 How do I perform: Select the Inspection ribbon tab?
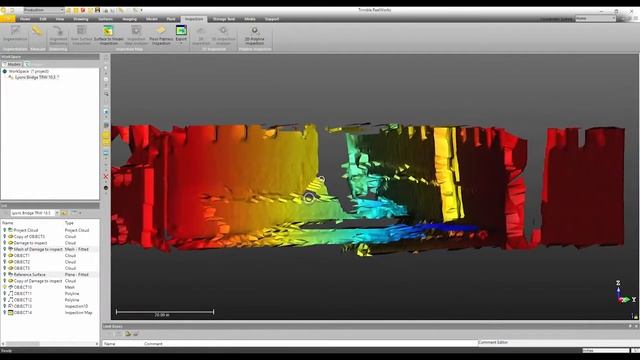[194, 19]
